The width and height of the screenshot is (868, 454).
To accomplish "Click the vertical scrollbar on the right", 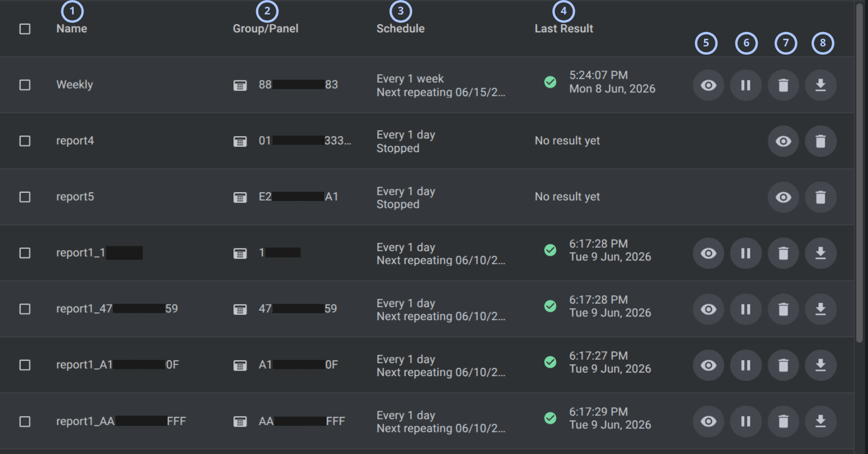I will tap(859, 173).
